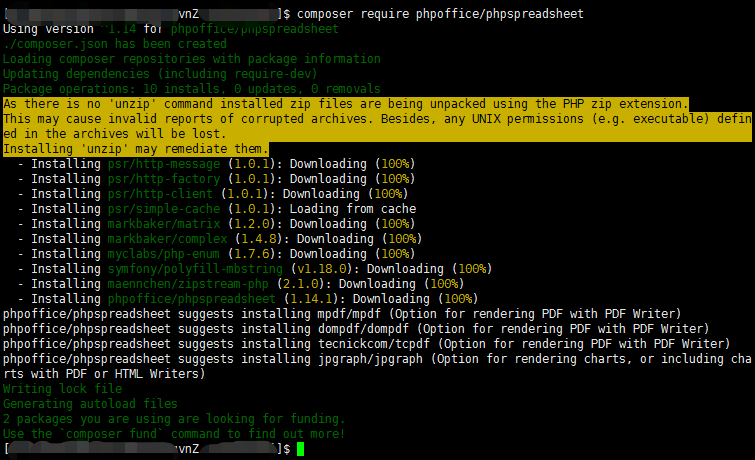Click the './composer.json has been created' line
755x460 pixels.
[115, 44]
